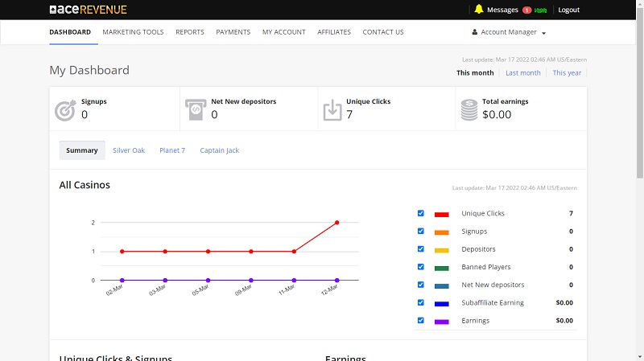This screenshot has width=644, height=361.
Task: Click green Banned Players color swatch
Action: 441,269
